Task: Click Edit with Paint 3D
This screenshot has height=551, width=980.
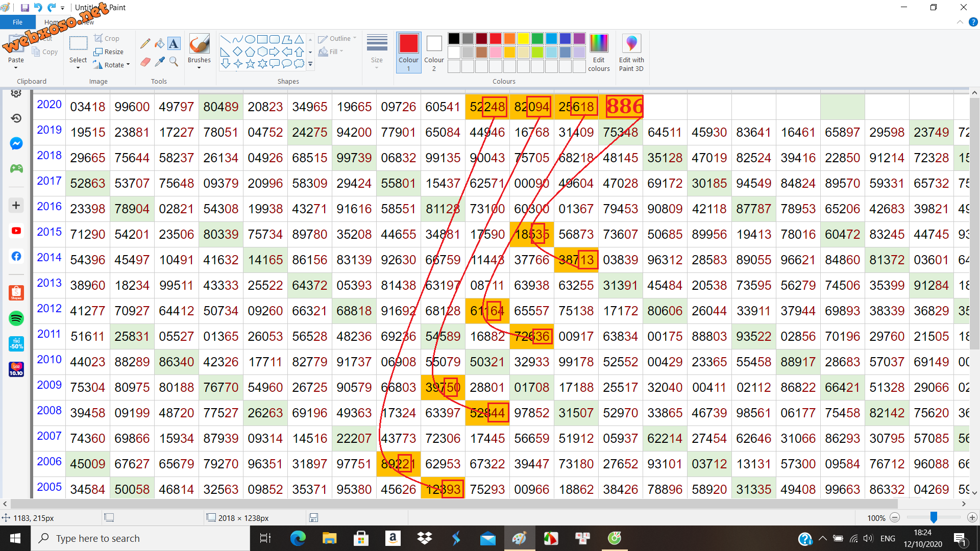Action: click(x=631, y=52)
